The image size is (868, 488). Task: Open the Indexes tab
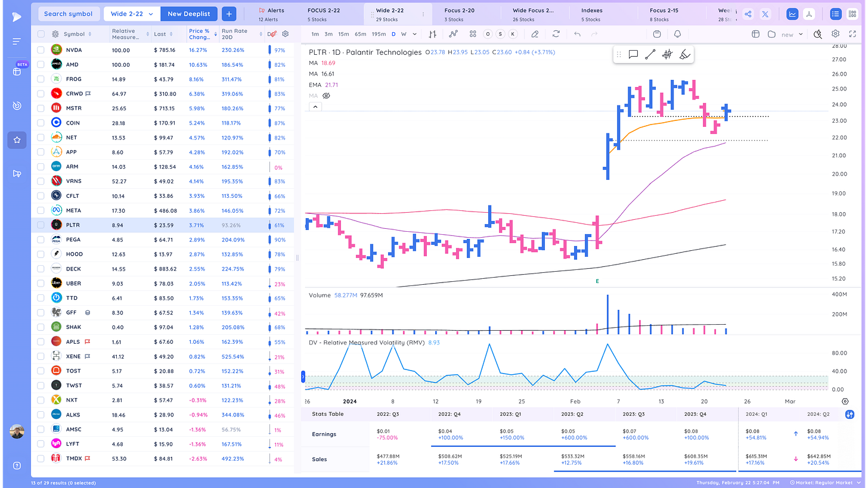tap(592, 14)
